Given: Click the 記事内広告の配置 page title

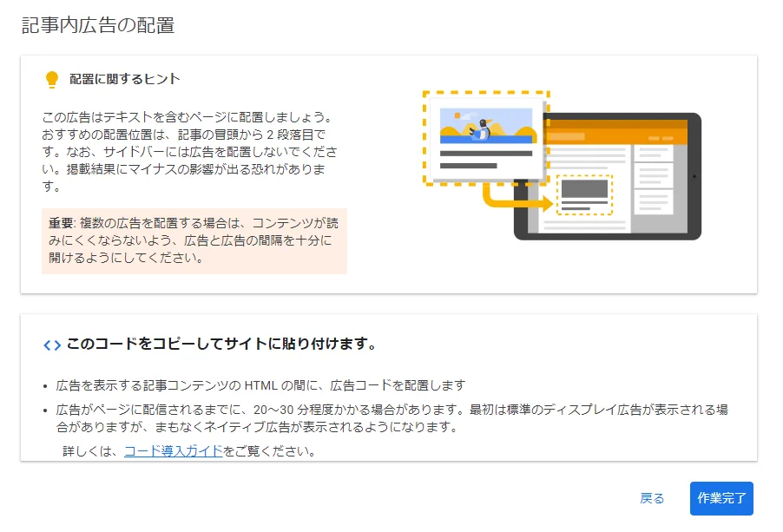Looking at the screenshot, I should 98,25.
